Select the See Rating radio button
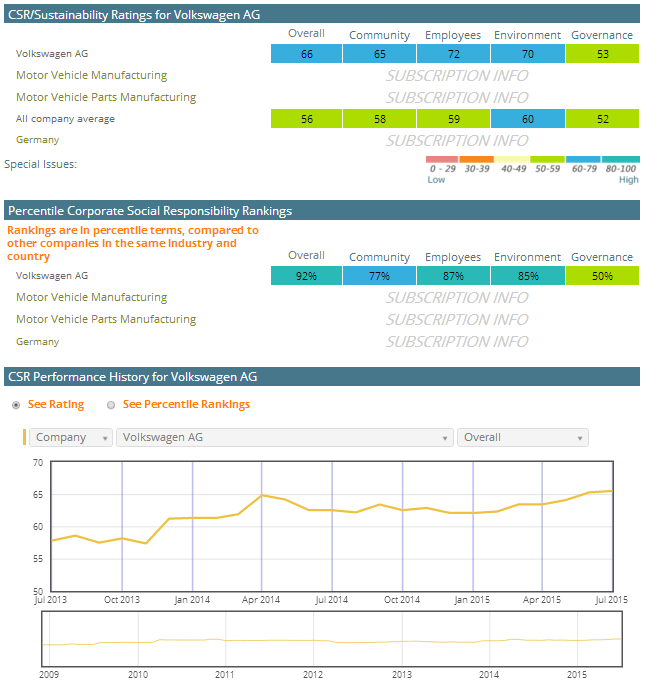Viewport: 649px width, 688px height. (16, 405)
